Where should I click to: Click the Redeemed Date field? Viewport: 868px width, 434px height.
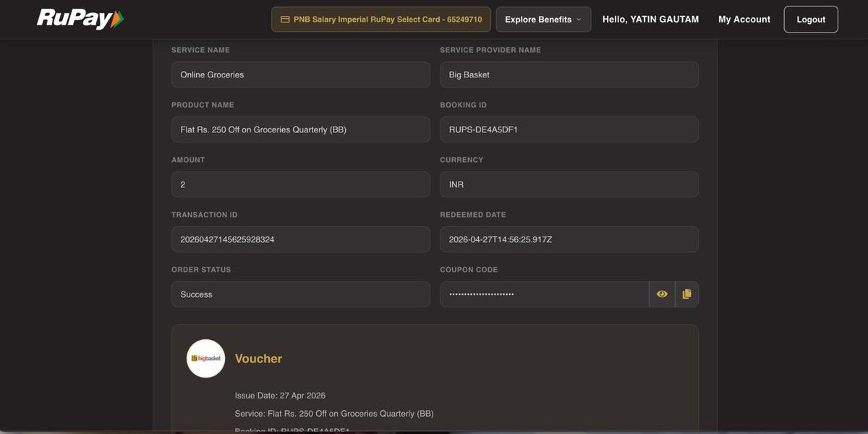click(569, 239)
